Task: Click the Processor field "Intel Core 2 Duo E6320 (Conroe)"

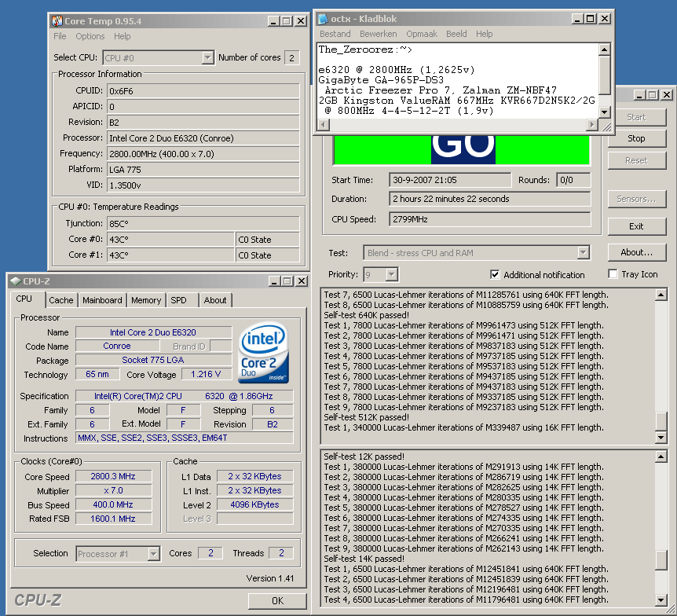Action: pyautogui.click(x=203, y=138)
